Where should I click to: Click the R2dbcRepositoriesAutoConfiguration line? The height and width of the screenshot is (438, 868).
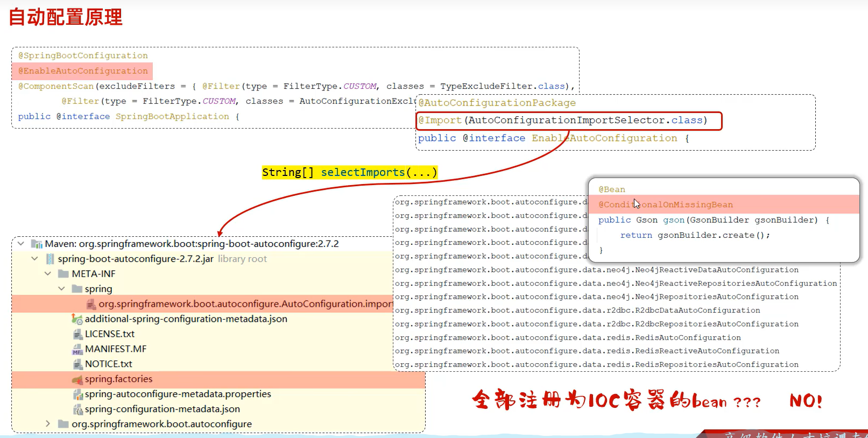[596, 324]
